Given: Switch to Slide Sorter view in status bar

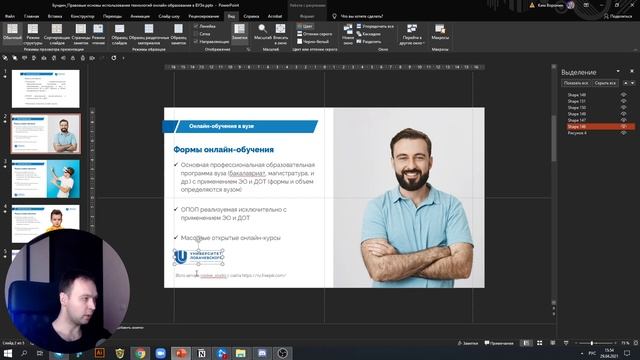Looking at the screenshot, I should (540, 343).
